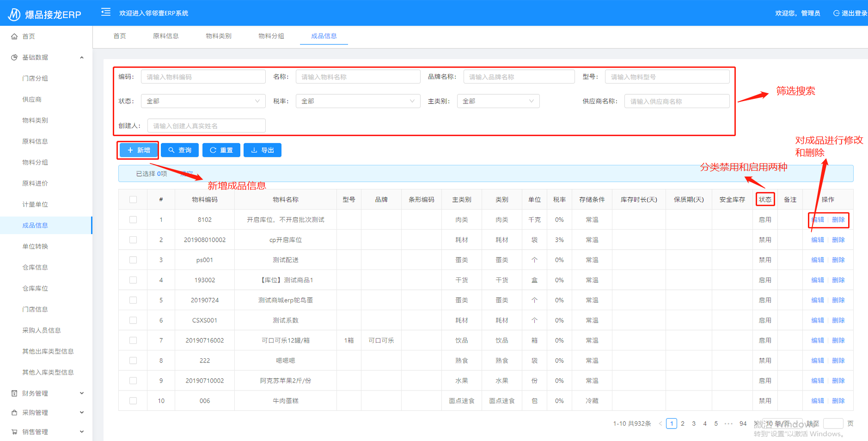The width and height of the screenshot is (868, 441).
Task: Expand the 财务管理 menu section
Action: pyautogui.click(x=82, y=393)
